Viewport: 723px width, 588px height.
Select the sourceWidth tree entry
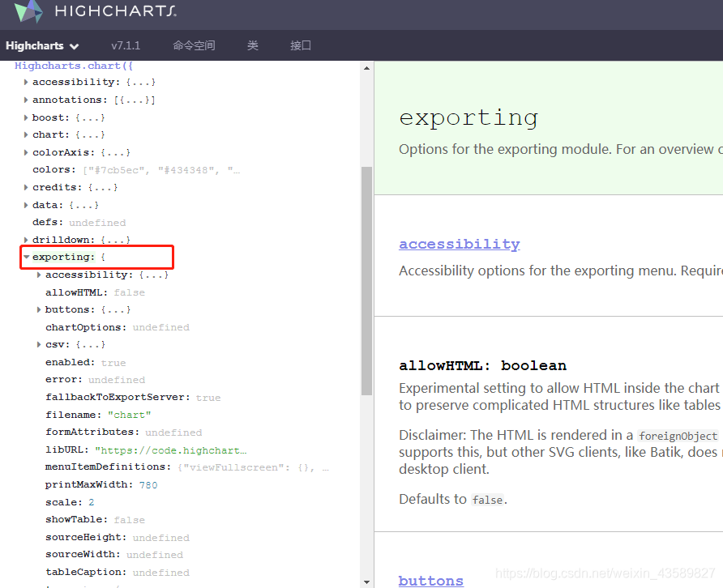[x=83, y=554]
